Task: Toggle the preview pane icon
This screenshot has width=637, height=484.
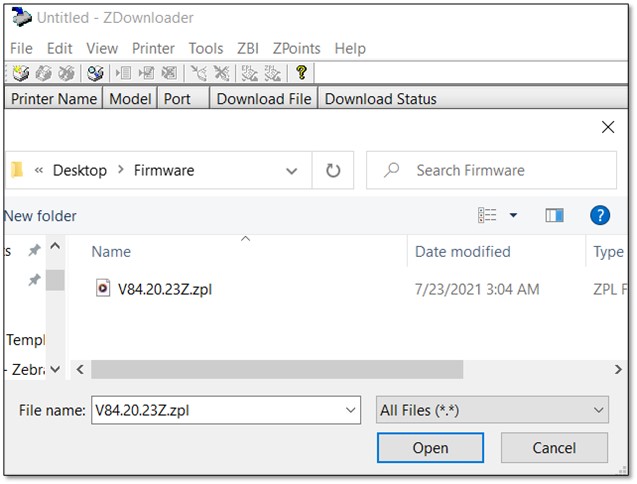Action: pos(554,215)
